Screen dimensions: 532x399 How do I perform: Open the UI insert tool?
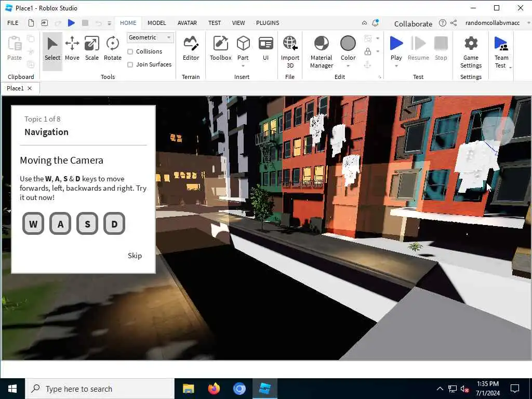tap(265, 48)
